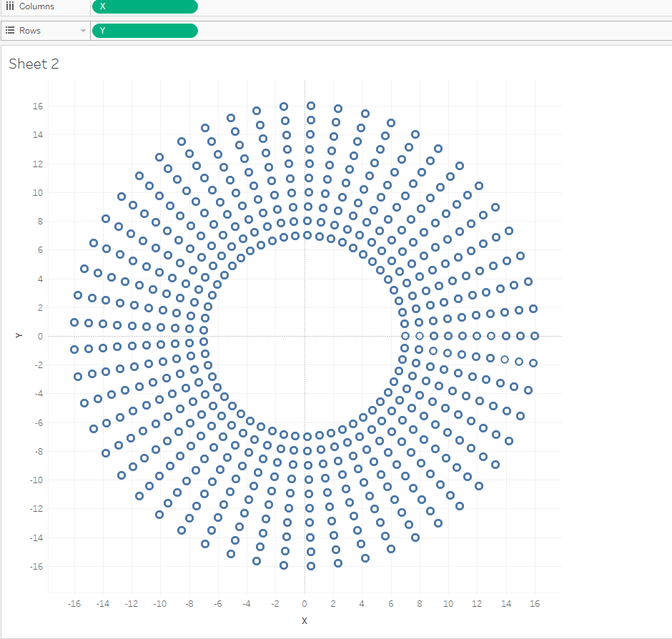Screen dimensions: 672x639
Task: Click the Columns shelf label
Action: click(x=37, y=6)
